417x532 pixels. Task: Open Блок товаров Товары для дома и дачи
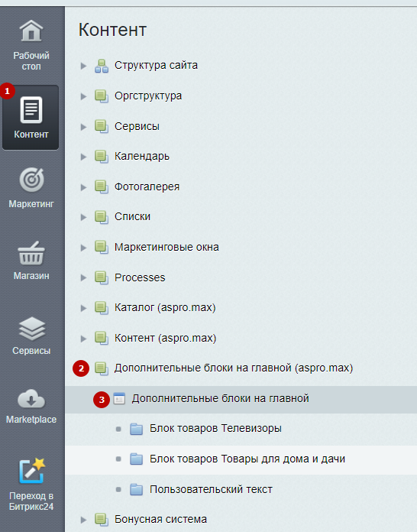[x=247, y=459]
